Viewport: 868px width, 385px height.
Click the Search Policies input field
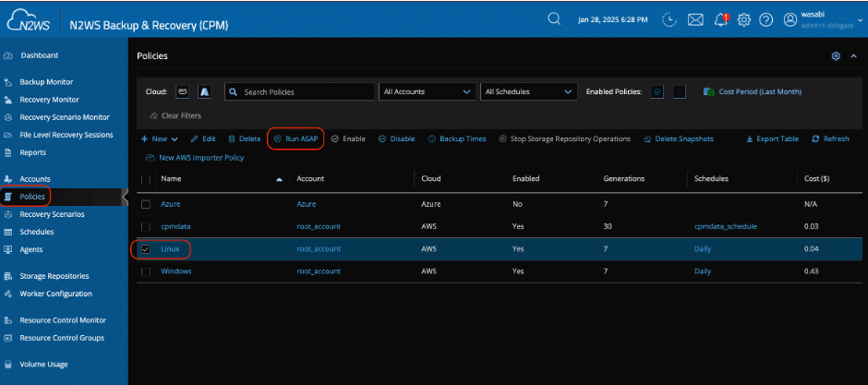coord(299,91)
